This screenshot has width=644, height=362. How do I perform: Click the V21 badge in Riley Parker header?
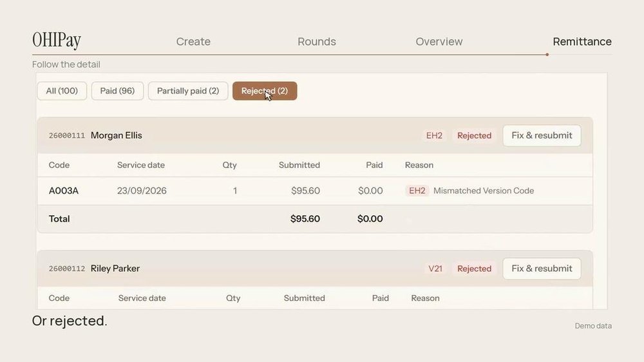coord(435,269)
